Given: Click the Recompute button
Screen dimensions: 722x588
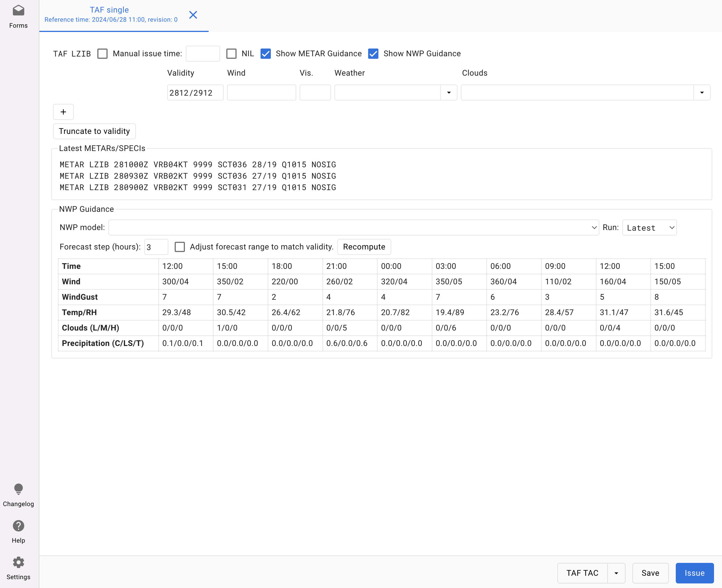Looking at the screenshot, I should click(364, 247).
